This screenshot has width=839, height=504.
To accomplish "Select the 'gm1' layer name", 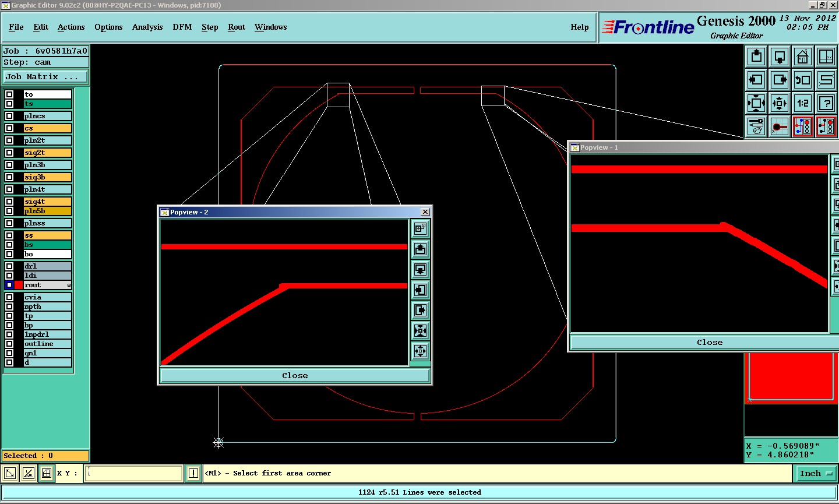I will tap(47, 353).
